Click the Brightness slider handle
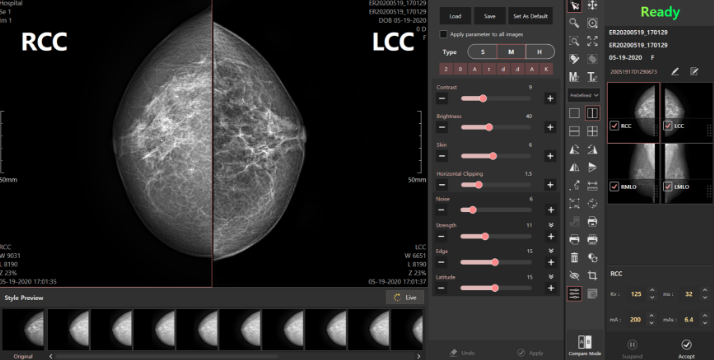Image resolution: width=714 pixels, height=360 pixels. point(489,127)
